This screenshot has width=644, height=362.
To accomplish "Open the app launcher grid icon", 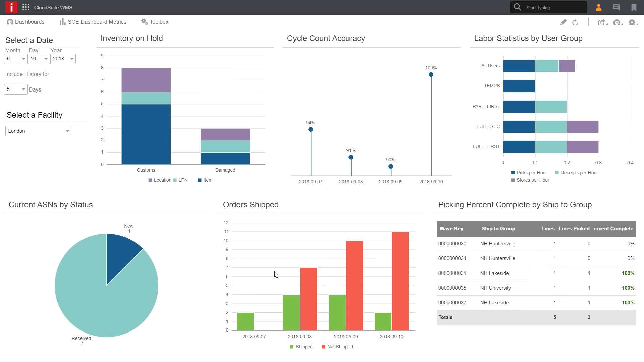I will pyautogui.click(x=26, y=7).
